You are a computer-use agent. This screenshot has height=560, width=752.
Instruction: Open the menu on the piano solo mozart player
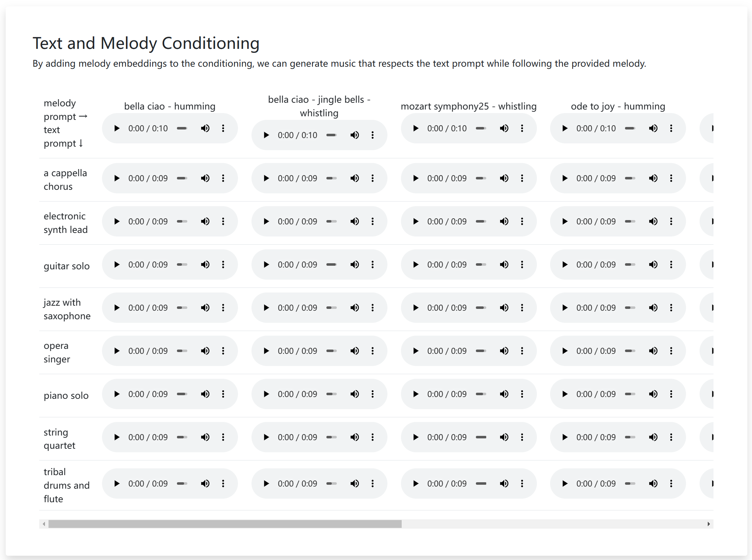[522, 394]
